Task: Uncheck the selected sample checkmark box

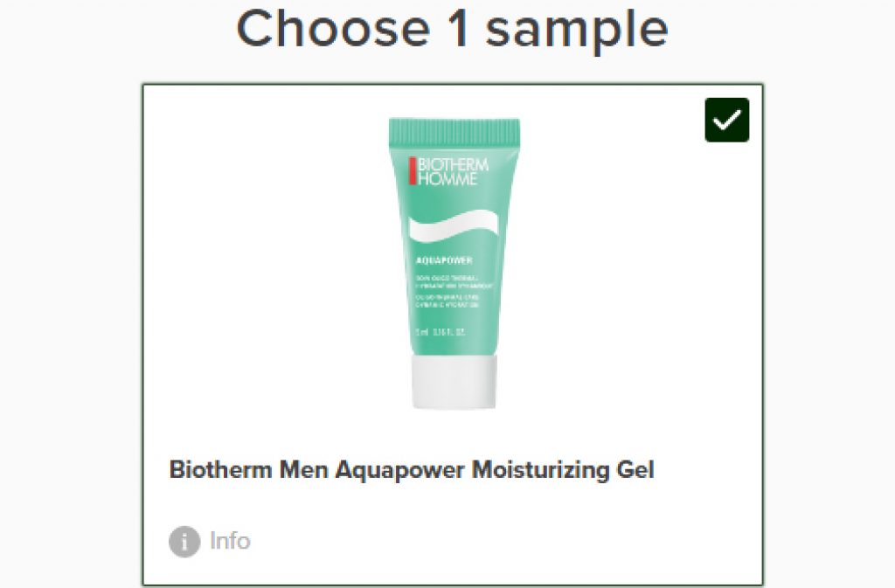Action: [x=726, y=120]
